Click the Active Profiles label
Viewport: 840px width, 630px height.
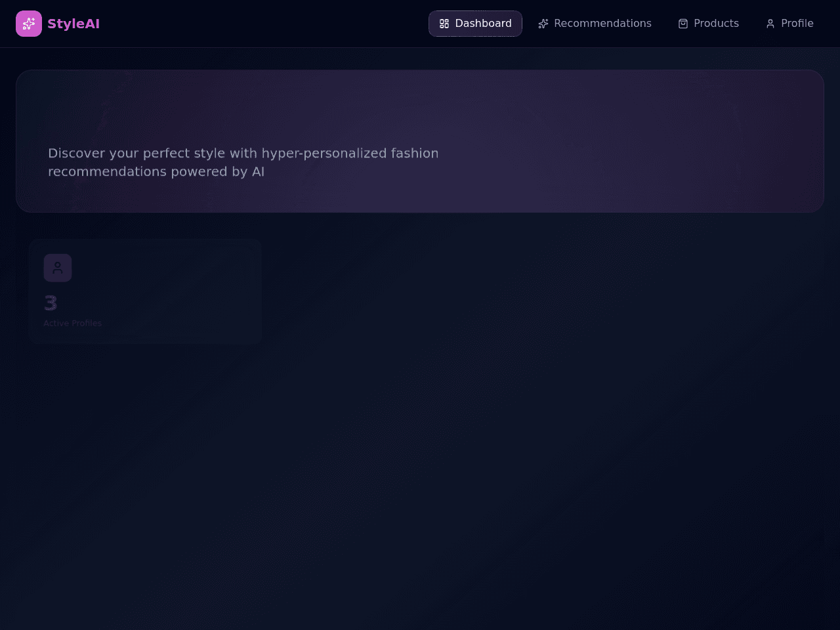pos(73,324)
